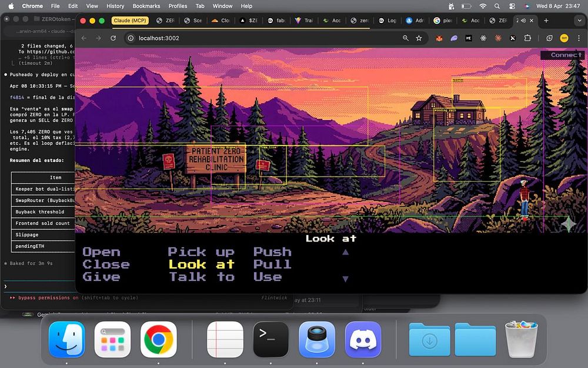The width and height of the screenshot is (588, 368).
Task: Switch to the Claude (MCP) tab
Action: [130, 21]
